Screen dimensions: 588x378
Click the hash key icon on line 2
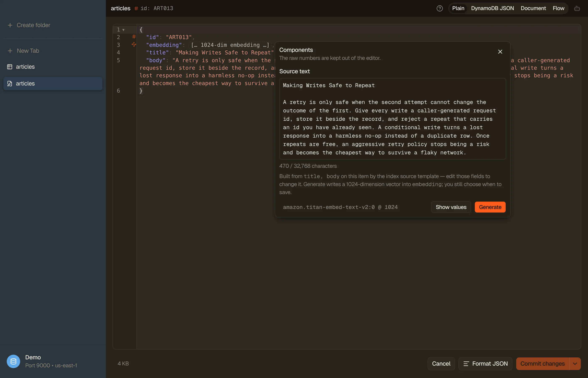pos(134,37)
